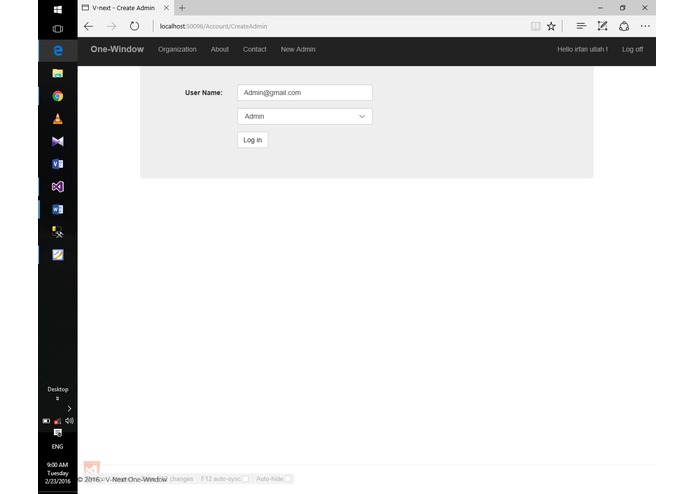Viewport: 695px width, 494px height.
Task: Open Microsoft Word from the taskbar
Action: point(58,209)
